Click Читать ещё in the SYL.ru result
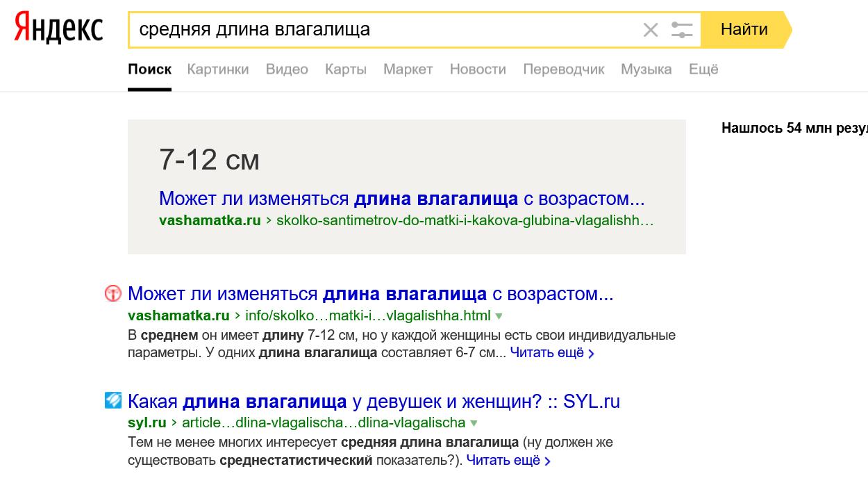The image size is (868, 485). [508, 460]
